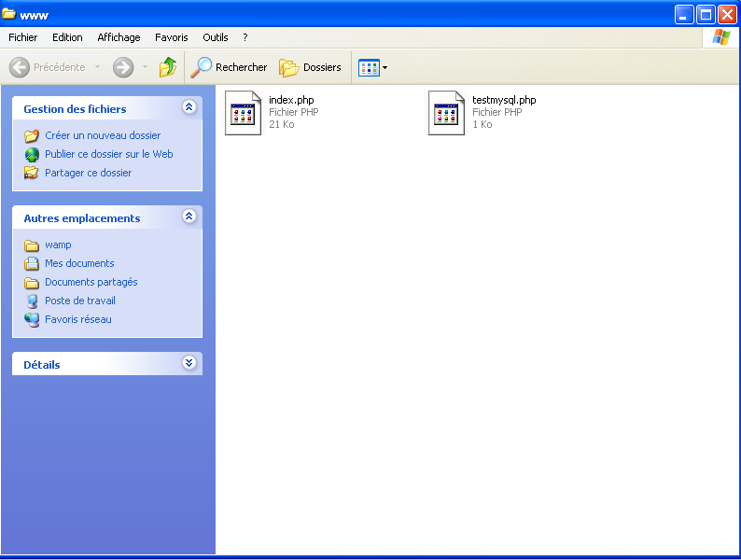This screenshot has height=560, width=741.
Task: Minimize the www window
Action: 684,15
